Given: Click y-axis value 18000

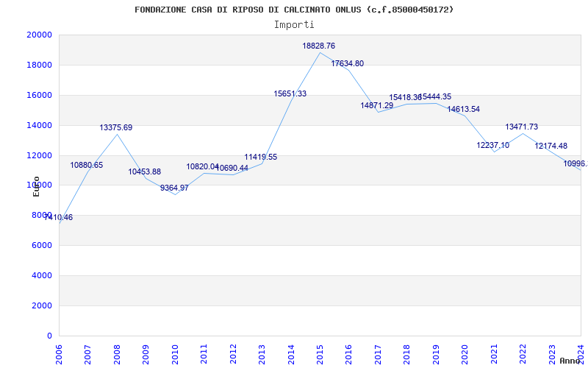Looking at the screenshot, I should (x=39, y=65).
